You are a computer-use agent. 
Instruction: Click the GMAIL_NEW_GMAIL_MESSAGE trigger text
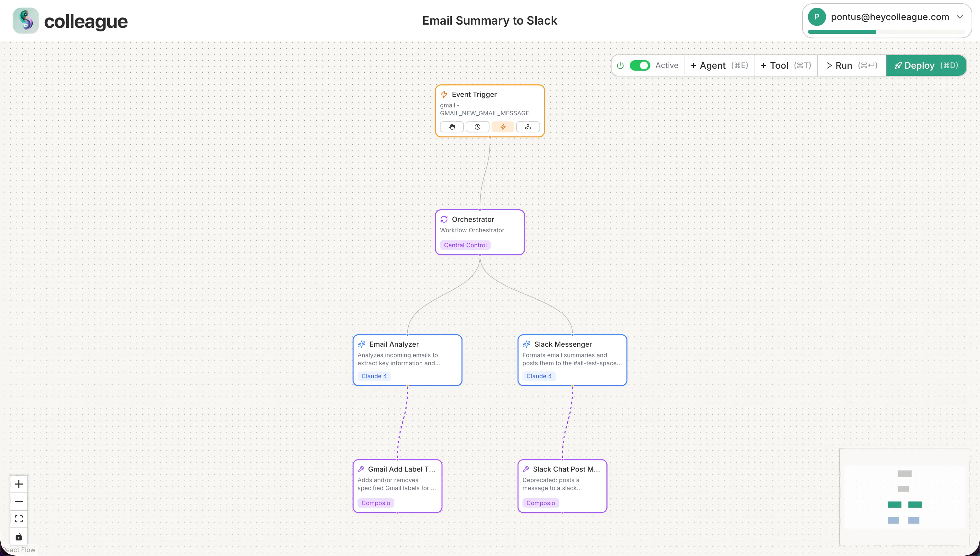(484, 113)
